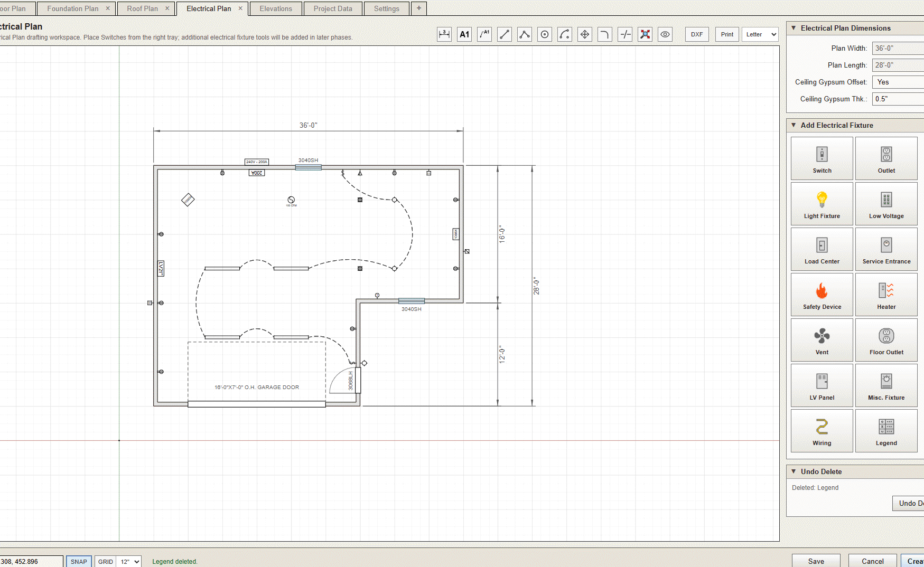
Task: Select the polyline drawing tool
Action: (x=525, y=34)
